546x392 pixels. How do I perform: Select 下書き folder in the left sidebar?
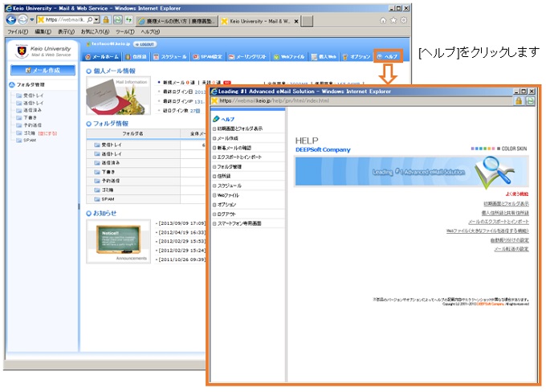(30, 116)
